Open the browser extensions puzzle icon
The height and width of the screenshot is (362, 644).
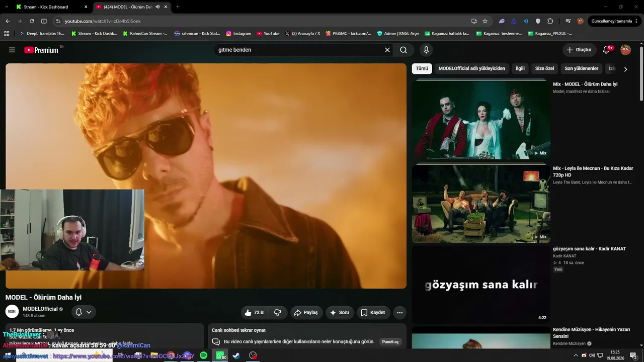[x=550, y=21]
